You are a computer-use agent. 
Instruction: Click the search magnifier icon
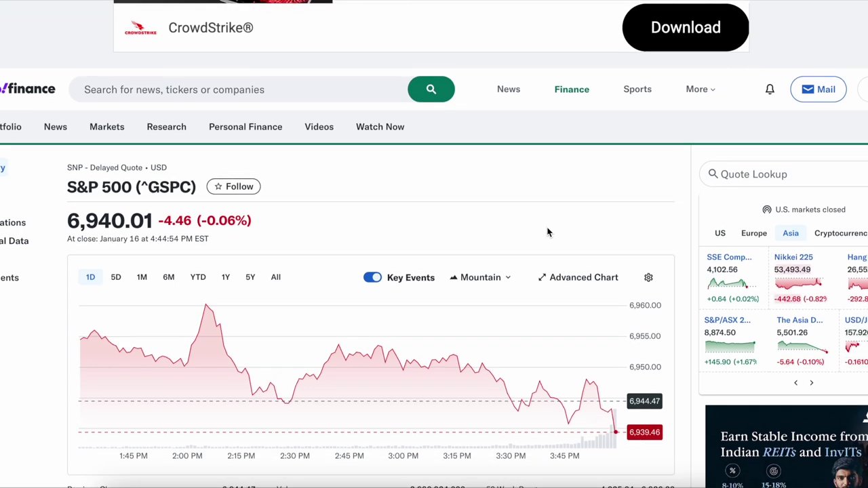[431, 89]
